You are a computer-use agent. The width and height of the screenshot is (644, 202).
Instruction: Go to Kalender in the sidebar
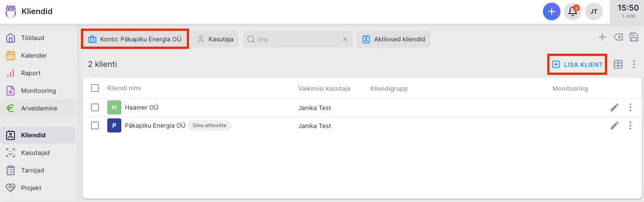34,55
